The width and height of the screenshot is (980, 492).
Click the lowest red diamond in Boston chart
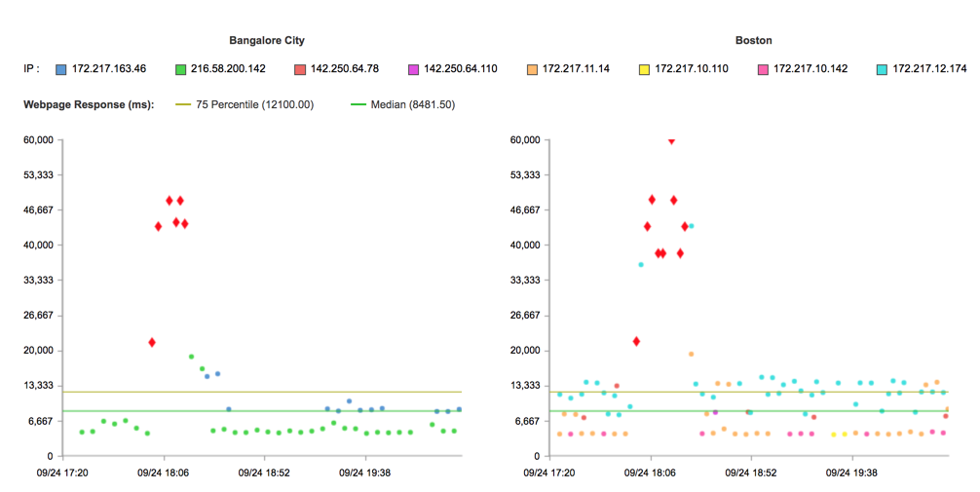[636, 341]
